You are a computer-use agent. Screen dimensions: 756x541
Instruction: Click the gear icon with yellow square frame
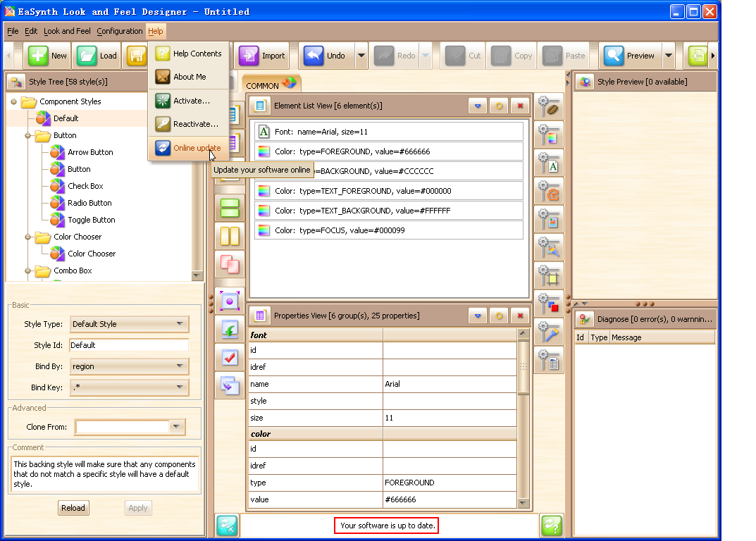point(549,275)
